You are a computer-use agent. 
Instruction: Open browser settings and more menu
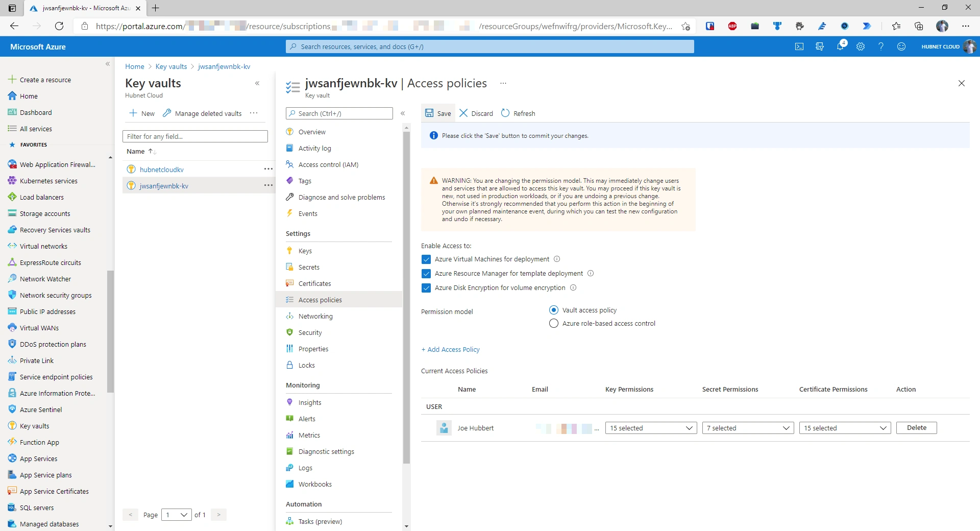point(966,26)
